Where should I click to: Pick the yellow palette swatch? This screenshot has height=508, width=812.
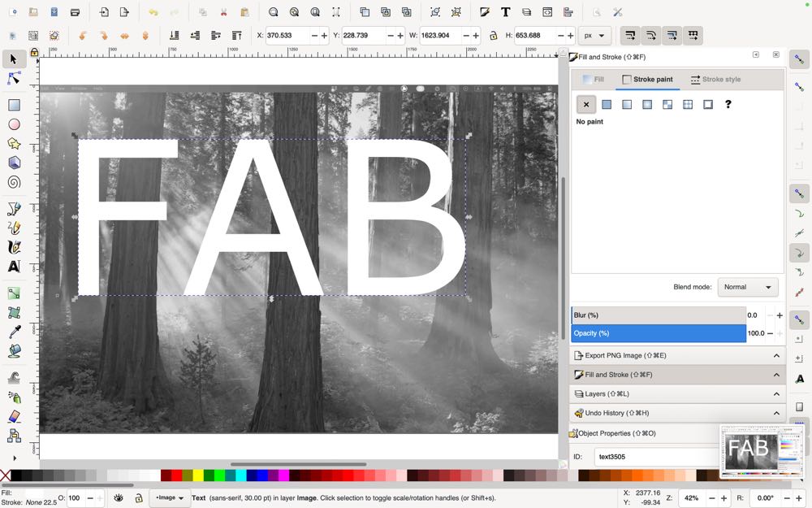point(198,475)
